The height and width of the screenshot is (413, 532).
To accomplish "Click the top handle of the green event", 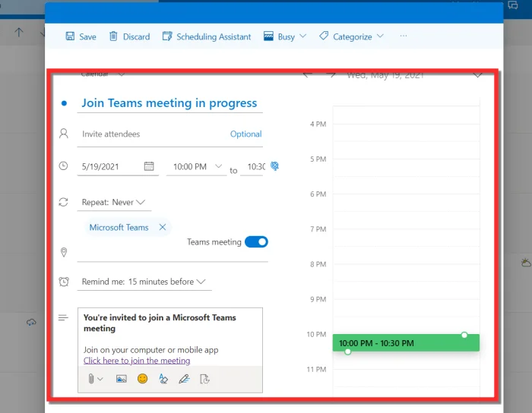I will (464, 335).
